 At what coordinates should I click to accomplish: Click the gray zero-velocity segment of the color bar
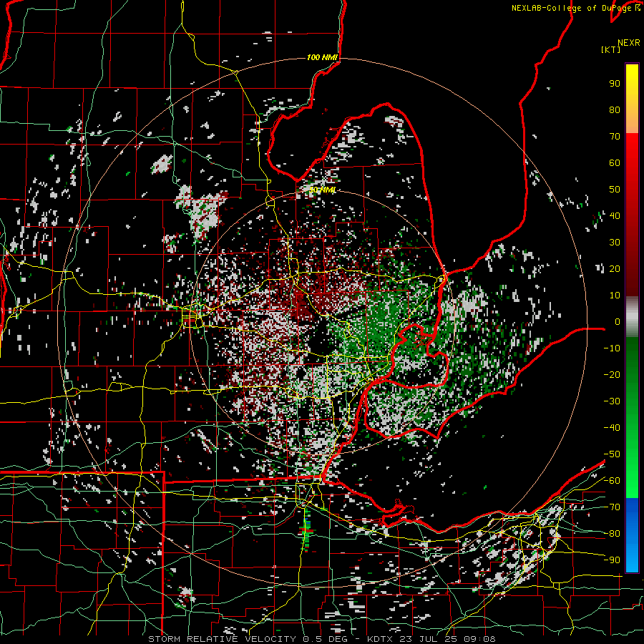632,317
